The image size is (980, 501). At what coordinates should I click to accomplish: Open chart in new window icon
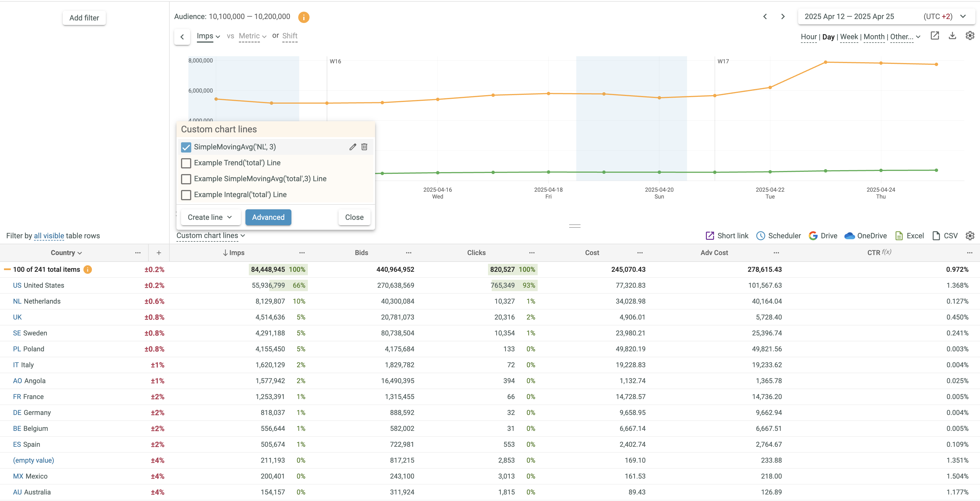pyautogui.click(x=935, y=36)
